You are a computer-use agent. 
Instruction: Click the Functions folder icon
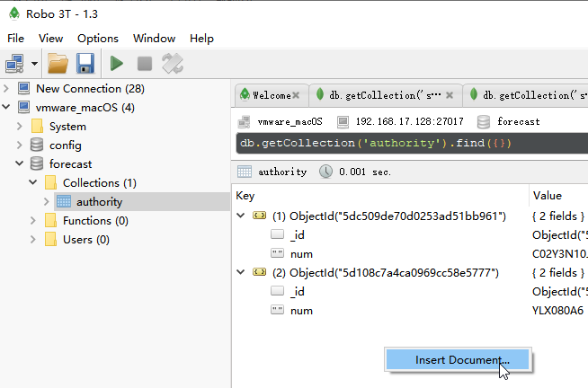50,220
